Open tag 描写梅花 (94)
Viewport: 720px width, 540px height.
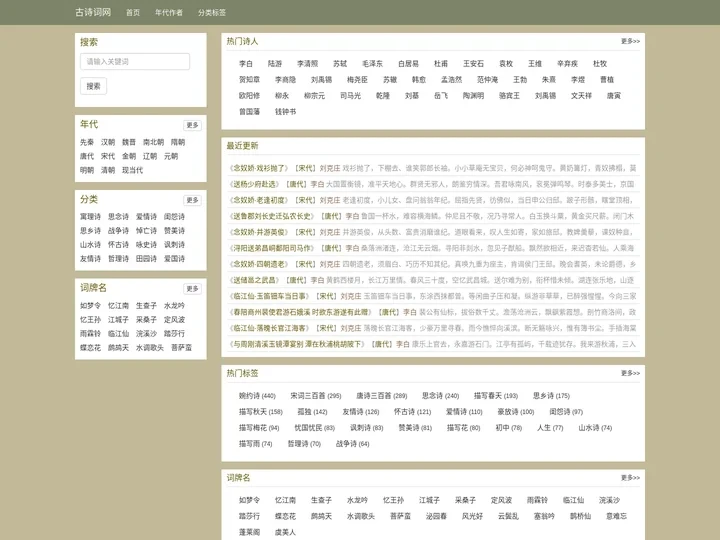(x=259, y=428)
